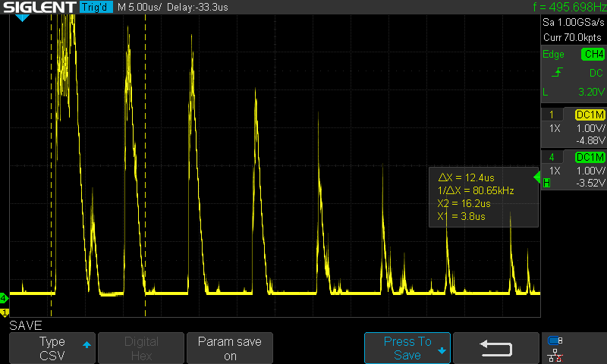
Task: Select the greyed Digital Hex softkey
Action: click(x=141, y=348)
